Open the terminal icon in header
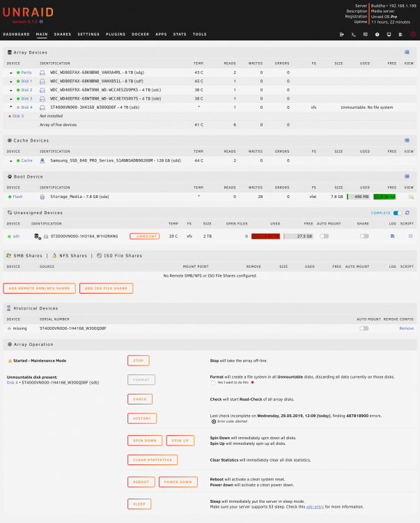Viewport: 420px width, 523px height. pyautogui.click(x=353, y=34)
